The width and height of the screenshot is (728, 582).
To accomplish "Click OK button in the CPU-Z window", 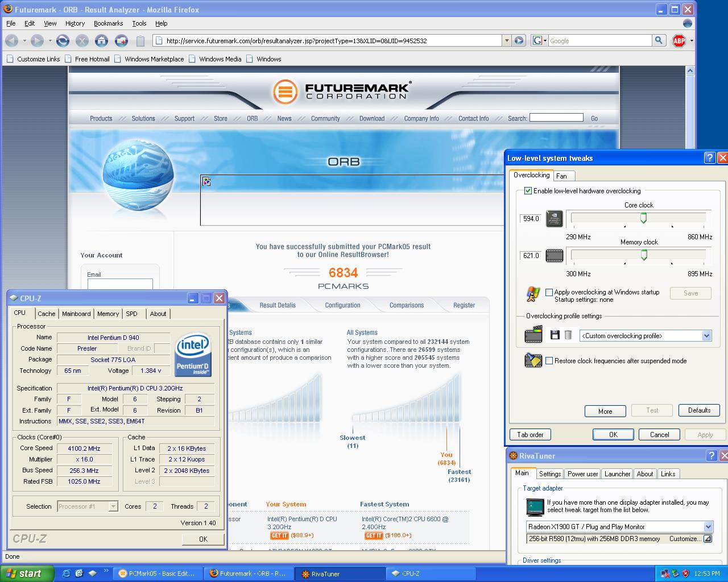I will pyautogui.click(x=203, y=539).
